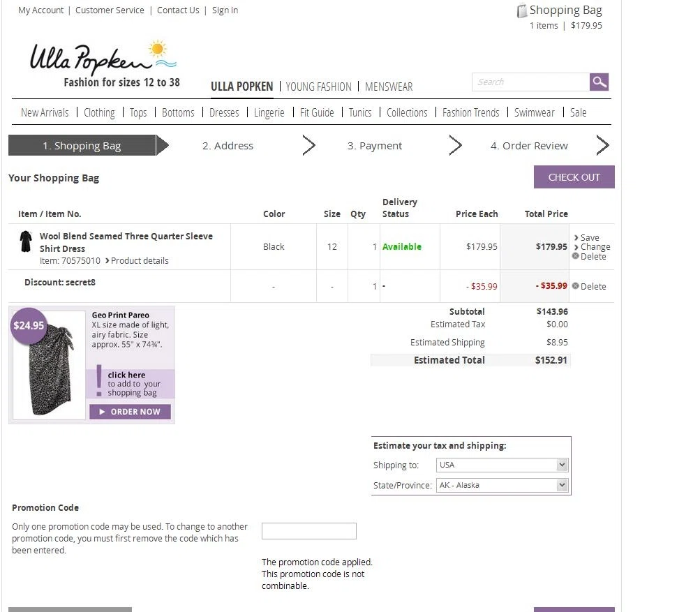Click into the promotion code field

pyautogui.click(x=308, y=531)
